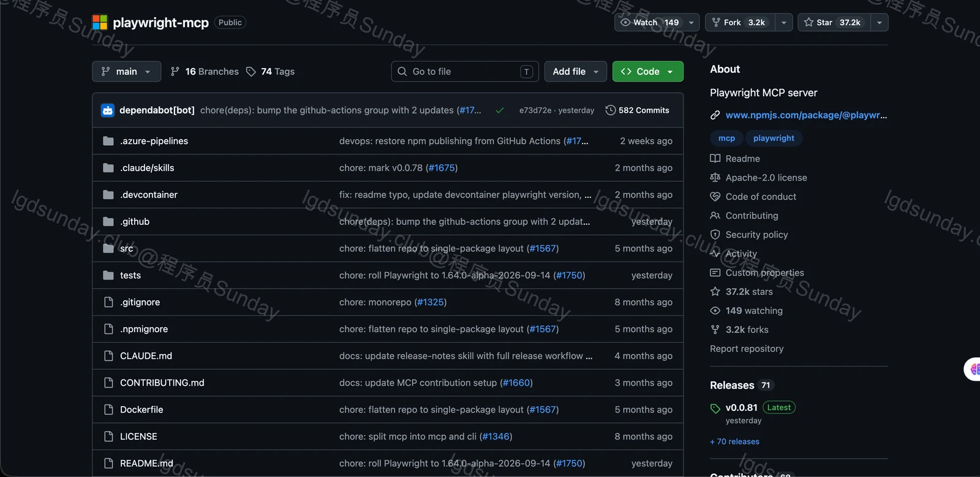Expand the Add file dropdown

(576, 72)
